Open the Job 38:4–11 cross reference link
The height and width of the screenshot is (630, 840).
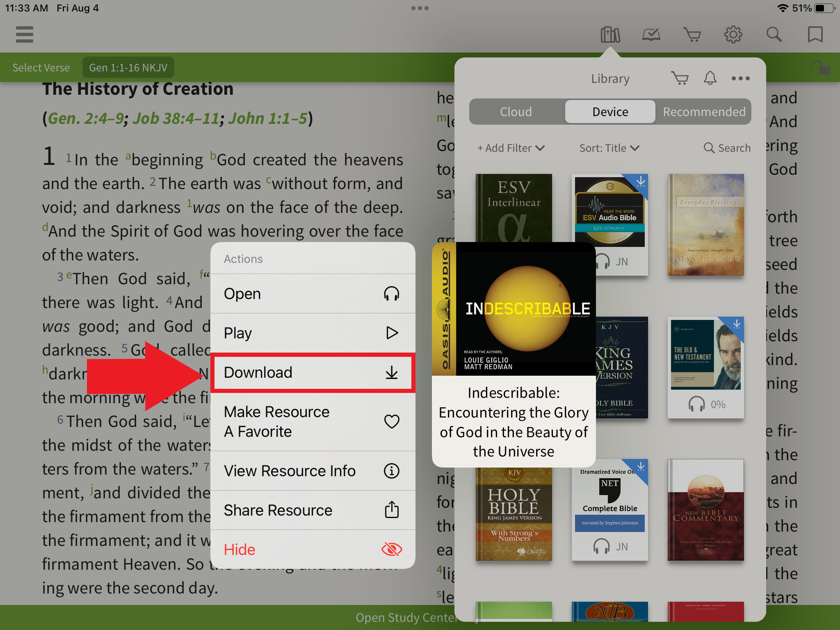pyautogui.click(x=176, y=119)
